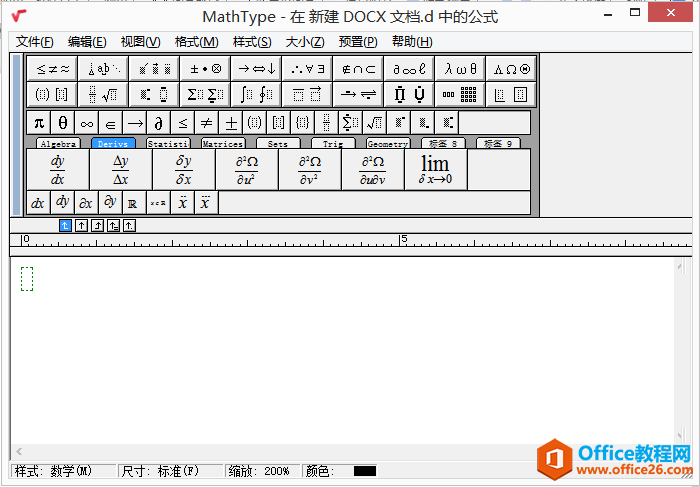Image resolution: width=700 pixels, height=487 pixels.
Task: Open the 样式(S) menu
Action: [x=252, y=41]
